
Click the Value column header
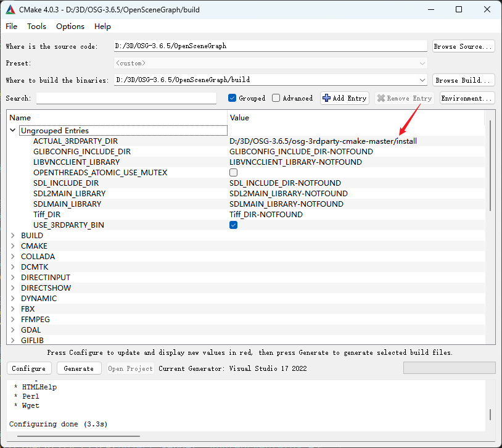click(356, 118)
